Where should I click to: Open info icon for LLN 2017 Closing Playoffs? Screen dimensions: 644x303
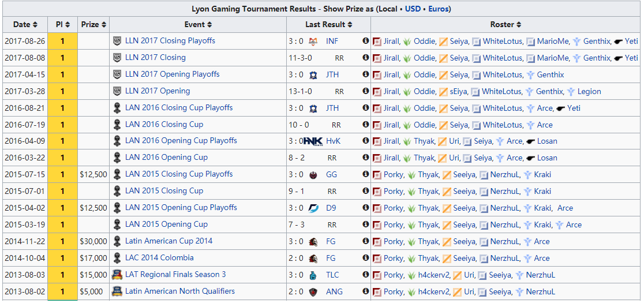365,41
